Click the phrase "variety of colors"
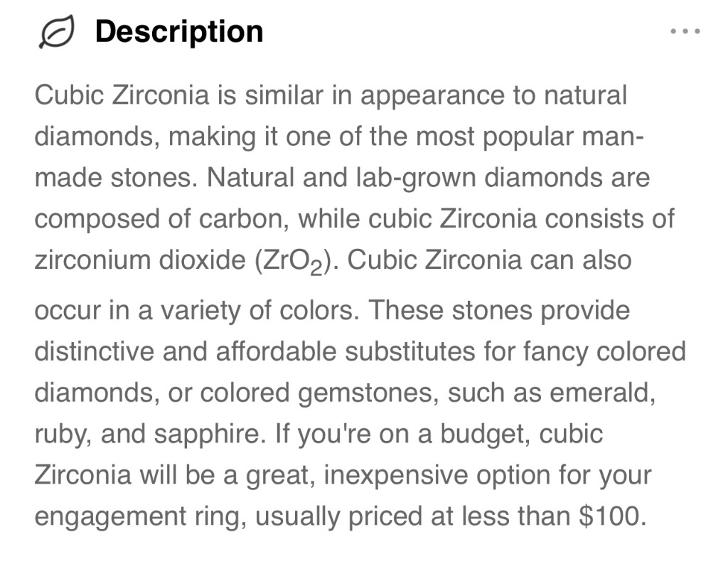 [x=256, y=311]
